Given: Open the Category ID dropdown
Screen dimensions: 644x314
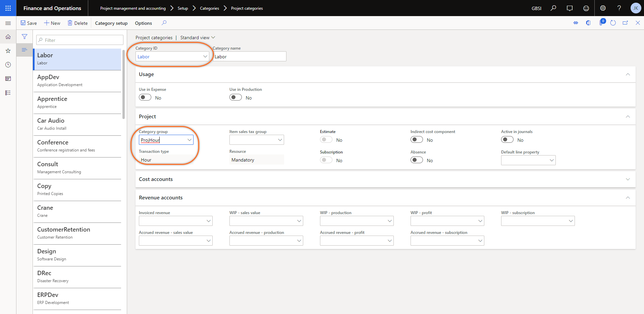Looking at the screenshot, I should pyautogui.click(x=205, y=56).
